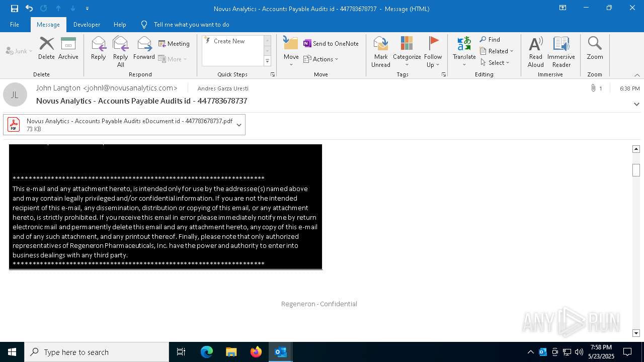Click Reply All icon
The width and height of the screenshot is (644, 362).
(121, 52)
